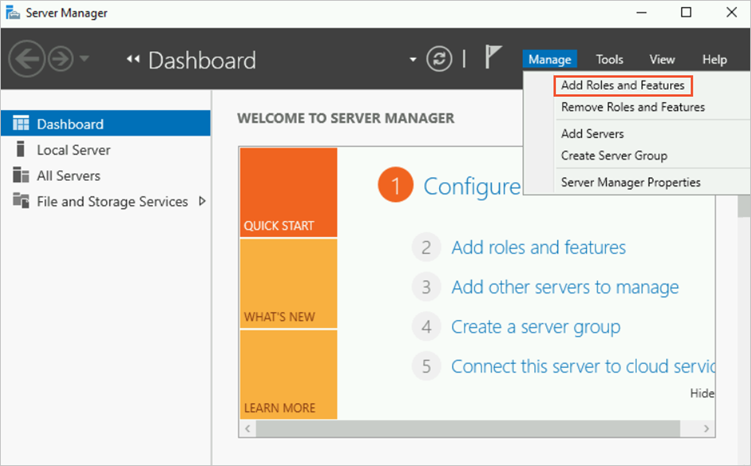The width and height of the screenshot is (751, 466).
Task: Select the WHAT'S NEW tile
Action: (288, 284)
